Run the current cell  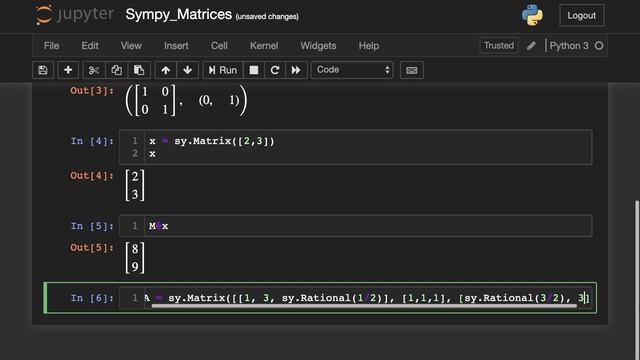tap(223, 70)
